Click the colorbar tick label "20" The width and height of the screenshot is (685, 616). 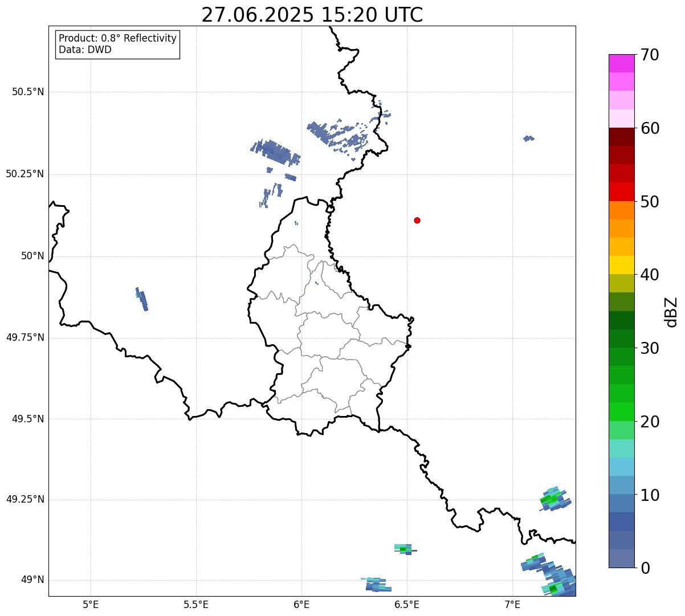[x=650, y=422]
